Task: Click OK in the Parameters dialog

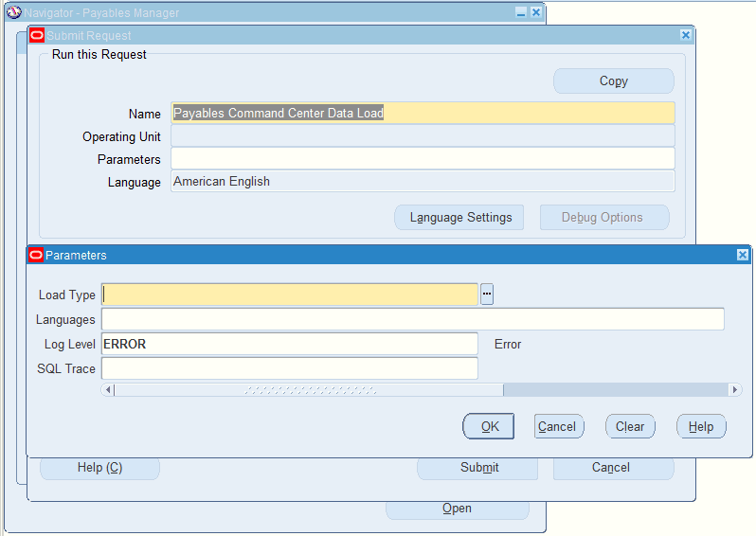Action: coord(489,426)
